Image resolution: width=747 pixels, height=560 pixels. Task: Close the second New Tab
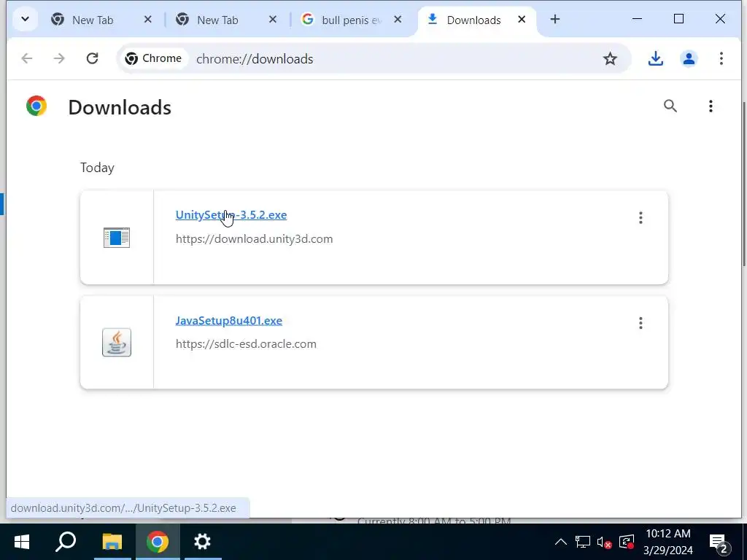point(273,20)
